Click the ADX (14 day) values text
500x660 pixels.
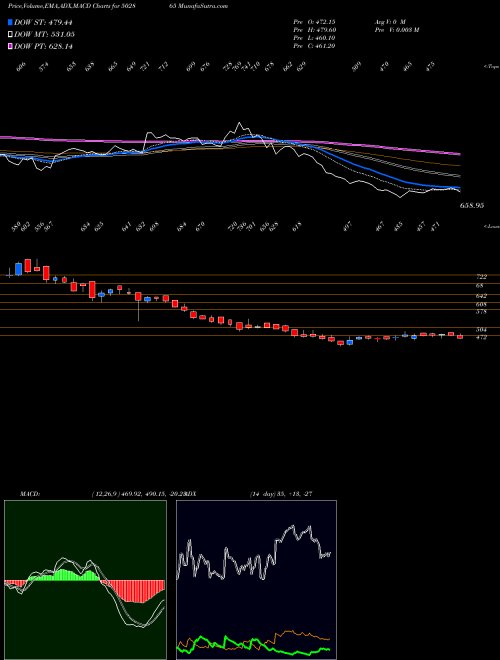[281, 494]
